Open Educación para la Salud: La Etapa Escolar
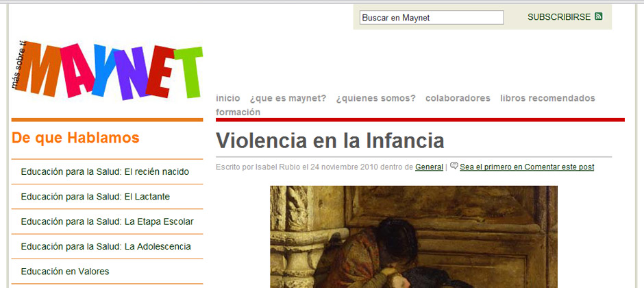 pyautogui.click(x=107, y=222)
